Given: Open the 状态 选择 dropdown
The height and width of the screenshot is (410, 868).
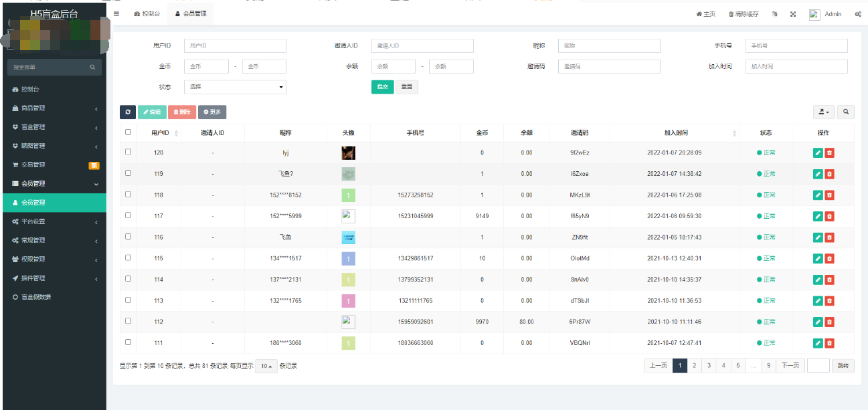Looking at the screenshot, I should 235,87.
